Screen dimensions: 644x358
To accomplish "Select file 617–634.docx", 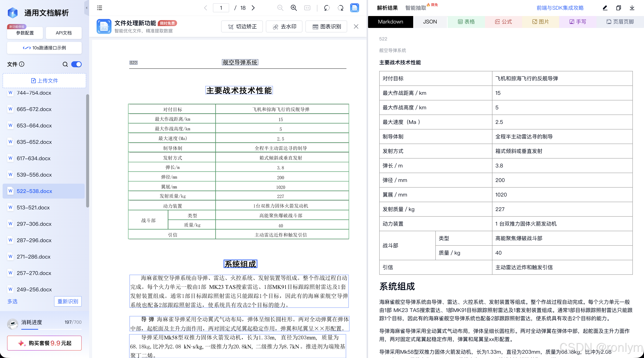I will (x=44, y=158).
